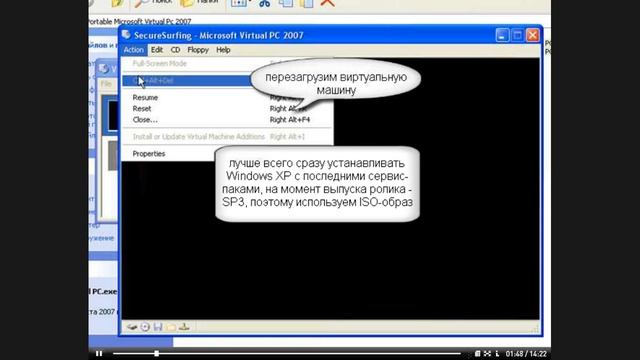Click the playlist icon in video player
The height and width of the screenshot is (360, 640).
(477, 353)
